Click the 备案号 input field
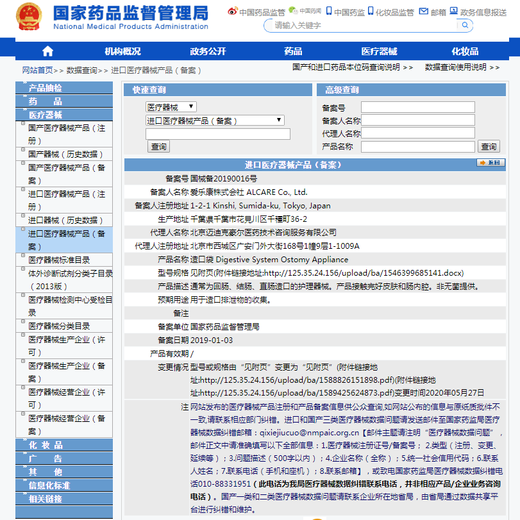Screen dimensions: 520x520 coord(418,107)
